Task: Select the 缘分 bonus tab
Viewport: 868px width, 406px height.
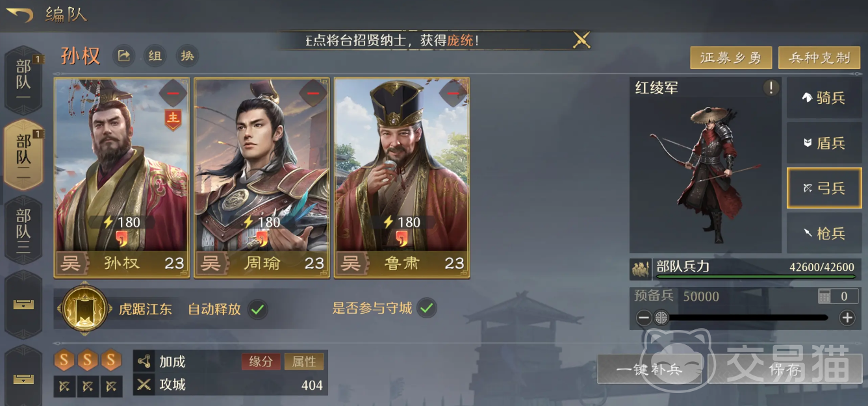Action: coord(261,361)
